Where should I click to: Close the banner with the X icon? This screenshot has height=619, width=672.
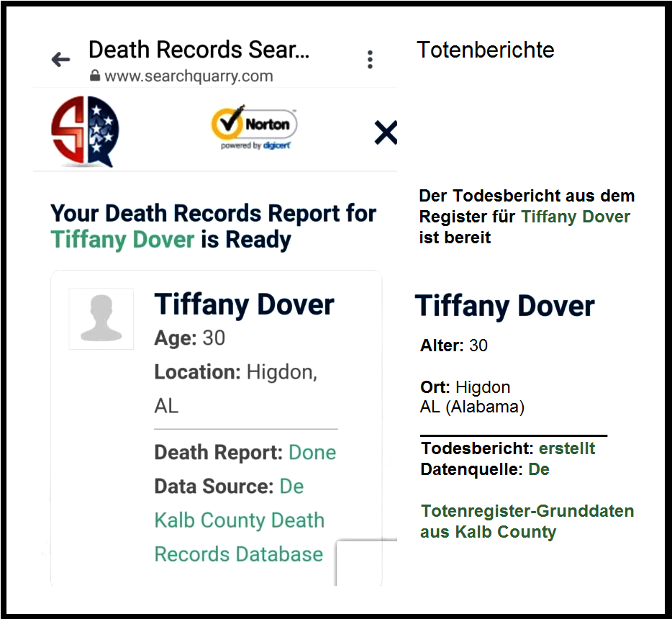pos(386,132)
